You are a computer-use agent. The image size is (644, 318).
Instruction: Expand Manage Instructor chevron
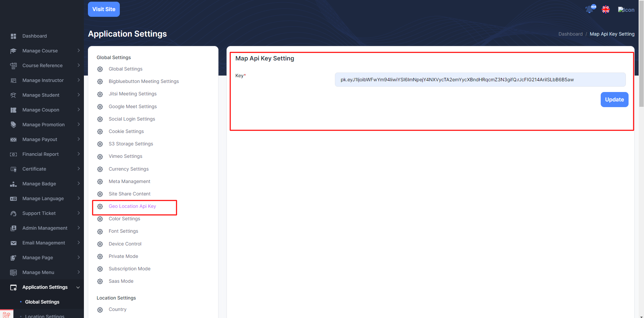pos(79,80)
